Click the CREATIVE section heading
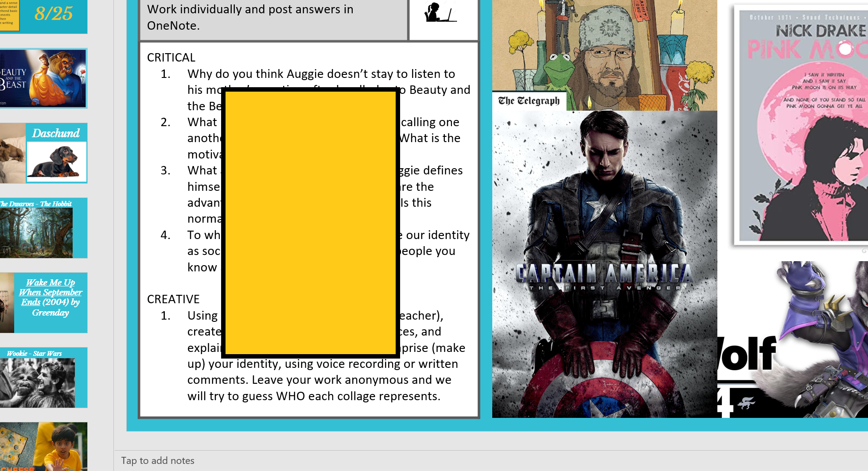The width and height of the screenshot is (868, 471). (x=173, y=299)
